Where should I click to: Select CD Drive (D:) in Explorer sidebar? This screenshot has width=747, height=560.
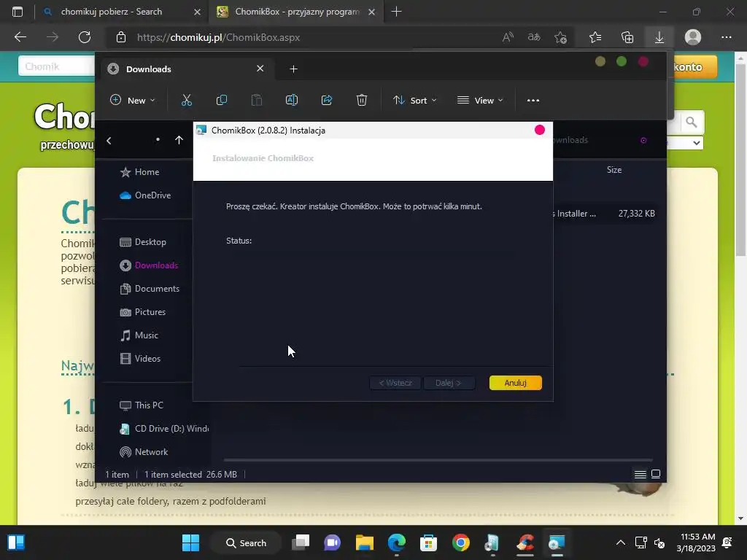click(x=164, y=429)
